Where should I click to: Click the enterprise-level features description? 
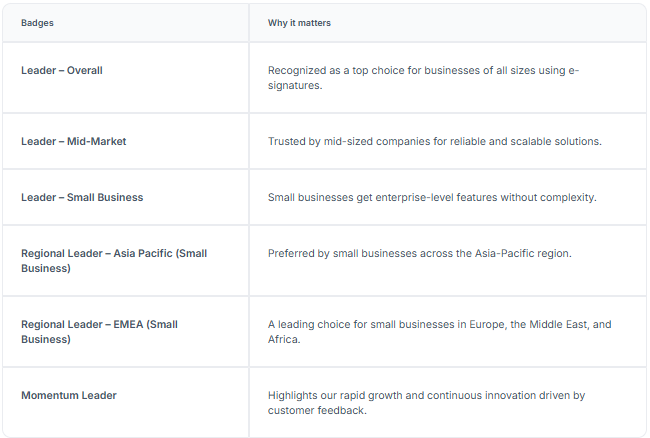pos(432,197)
